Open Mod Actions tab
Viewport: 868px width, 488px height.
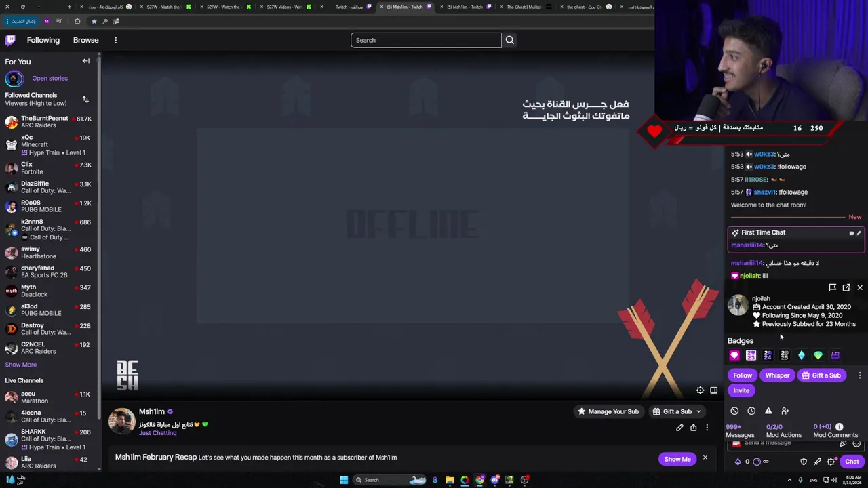pyautogui.click(x=783, y=431)
